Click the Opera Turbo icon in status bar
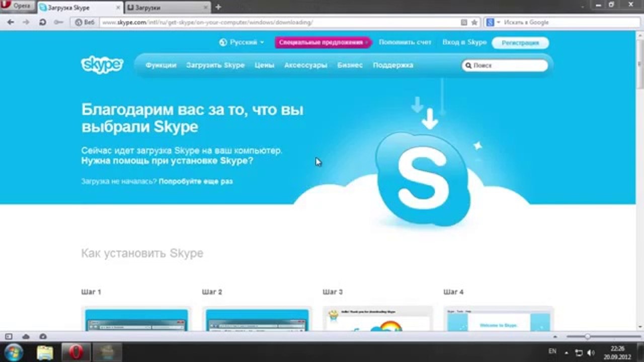The image size is (644, 362). pos(43,336)
